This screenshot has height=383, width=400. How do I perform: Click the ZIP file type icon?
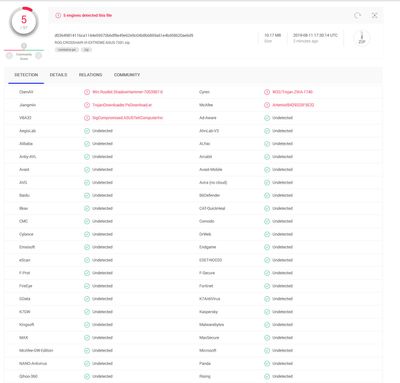tap(362, 38)
